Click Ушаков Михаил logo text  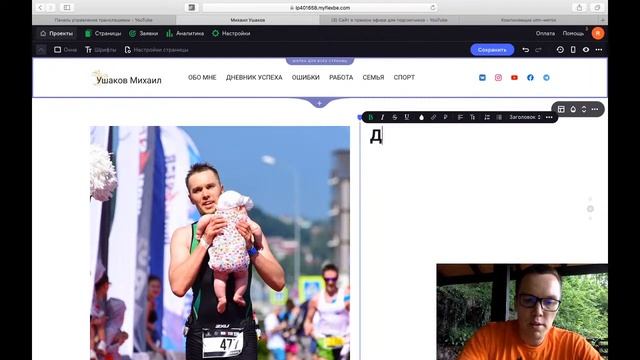click(129, 80)
